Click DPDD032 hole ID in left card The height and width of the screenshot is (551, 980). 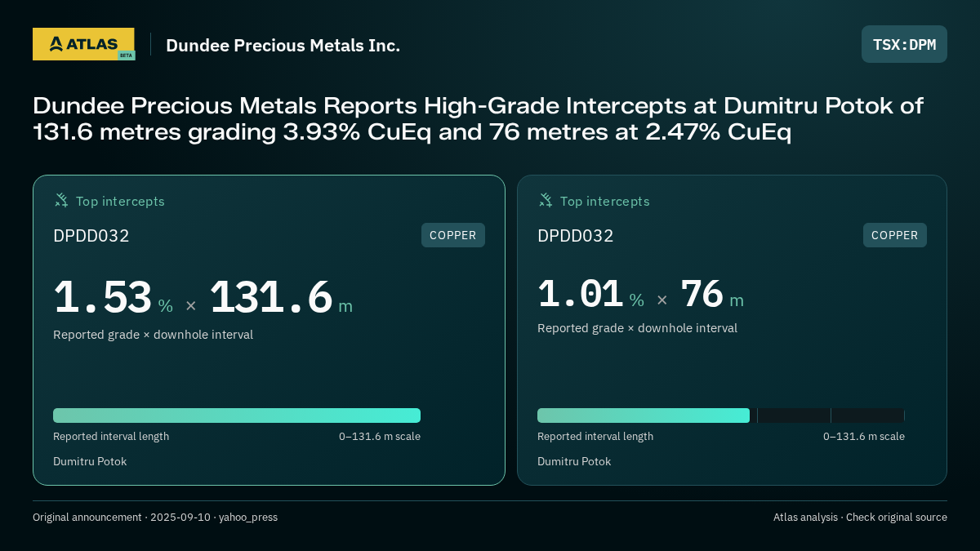[91, 236]
